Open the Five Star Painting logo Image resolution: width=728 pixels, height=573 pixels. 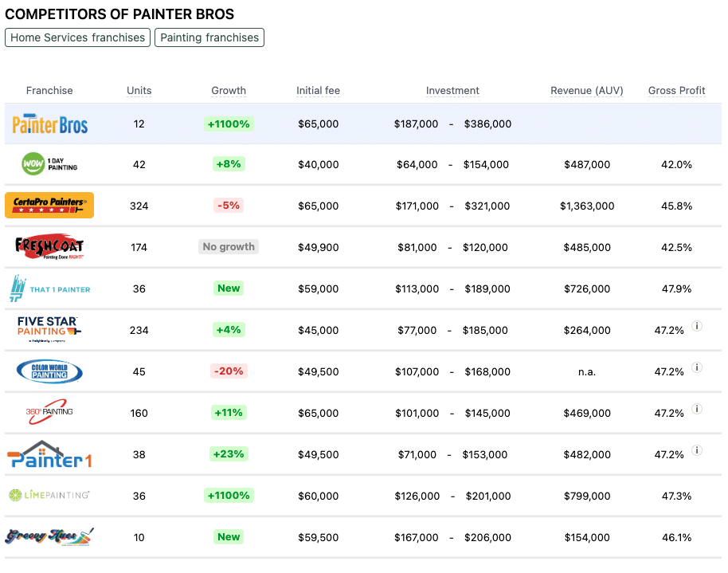49,329
